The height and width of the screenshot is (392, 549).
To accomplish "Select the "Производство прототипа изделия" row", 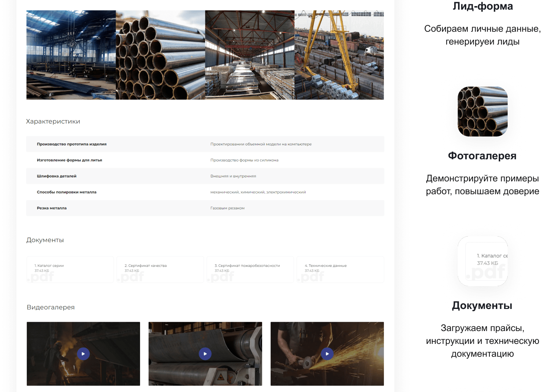I will [x=205, y=144].
